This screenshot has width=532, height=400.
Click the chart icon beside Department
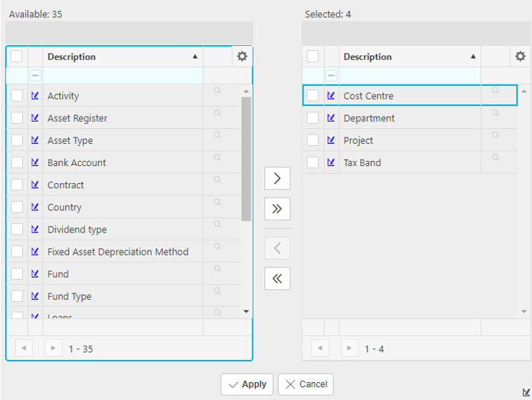point(331,118)
